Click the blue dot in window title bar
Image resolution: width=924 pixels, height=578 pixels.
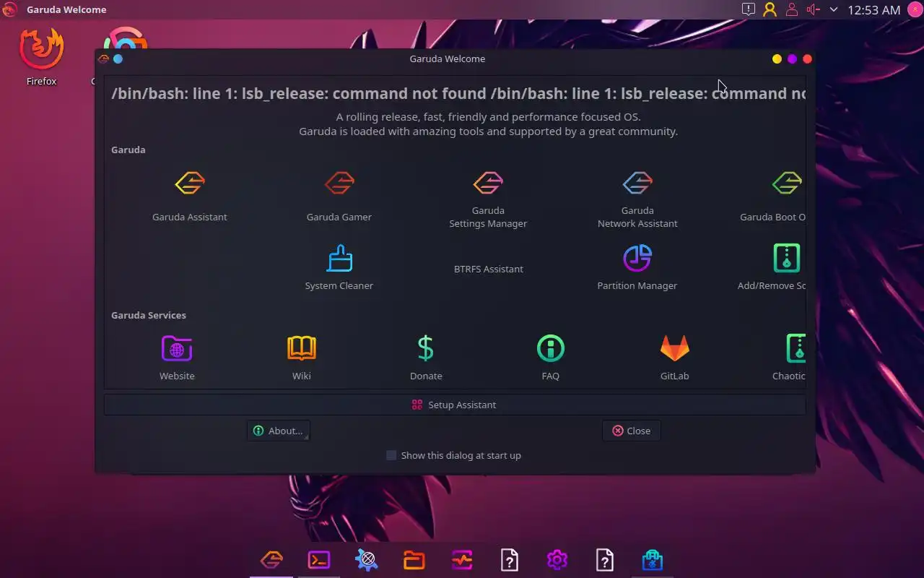pos(118,59)
